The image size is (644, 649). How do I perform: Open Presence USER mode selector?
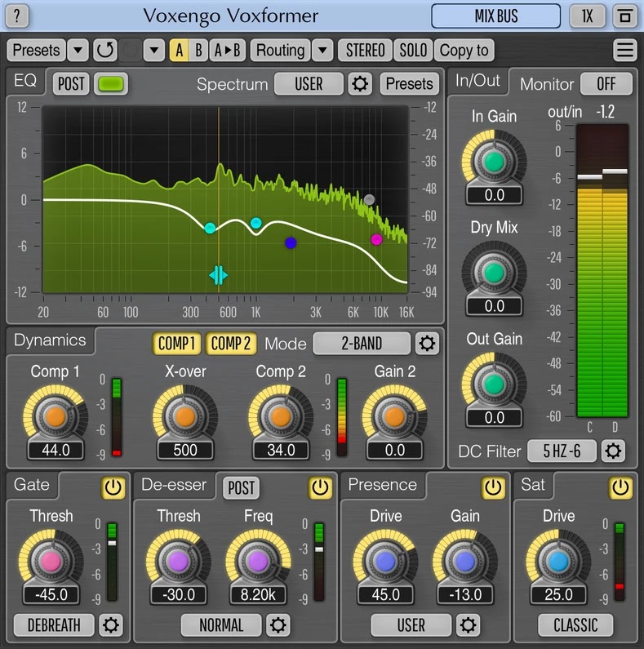pos(411,625)
